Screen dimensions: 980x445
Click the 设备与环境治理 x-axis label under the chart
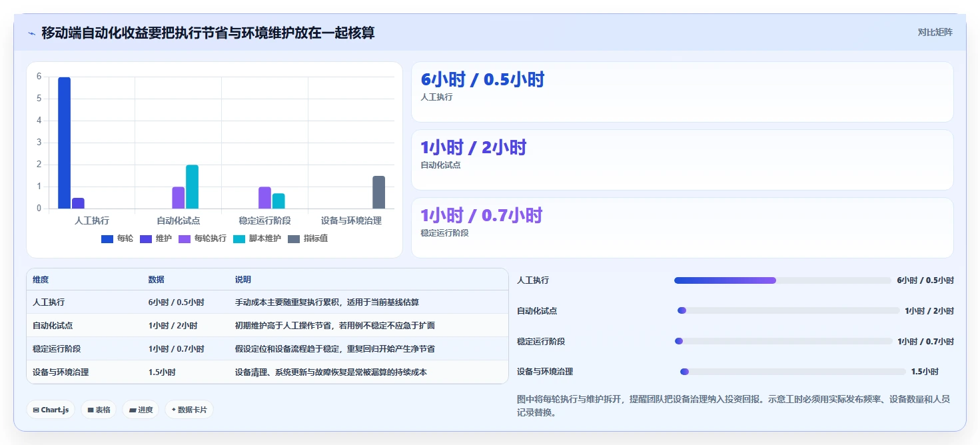tap(351, 221)
